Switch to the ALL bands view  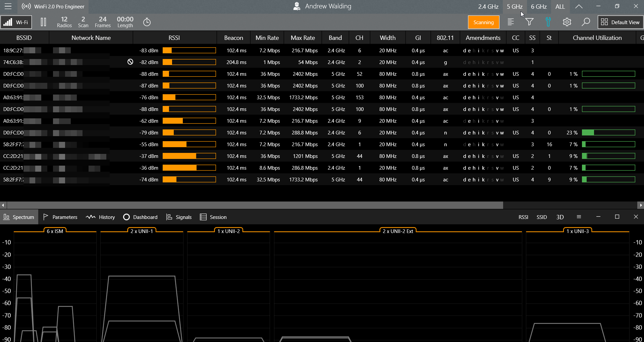tap(560, 6)
